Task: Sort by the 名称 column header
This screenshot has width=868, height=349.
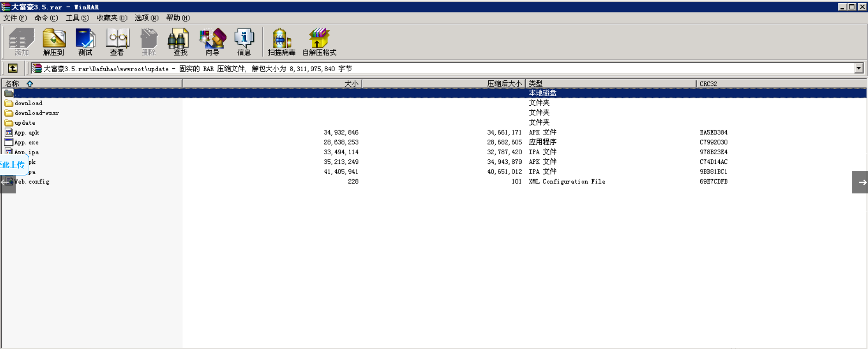Action: pos(92,84)
